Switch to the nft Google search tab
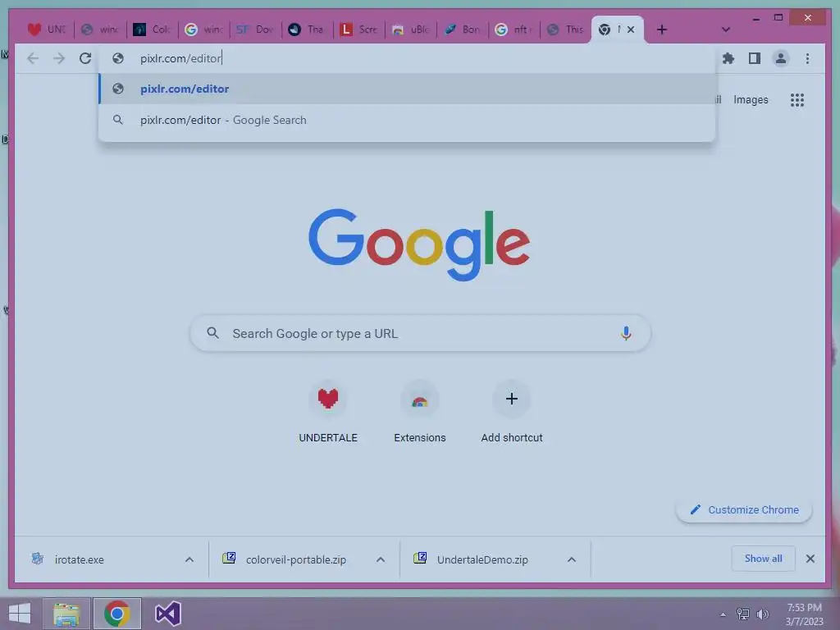This screenshot has width=840, height=630. [514, 30]
